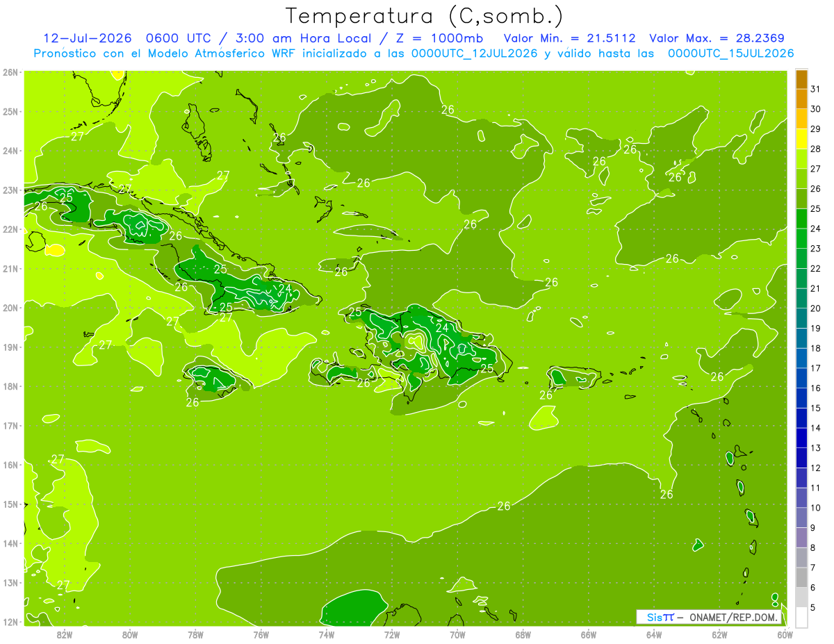Click the "74W" longitude axis label
This screenshot has width=834, height=644.
click(327, 634)
